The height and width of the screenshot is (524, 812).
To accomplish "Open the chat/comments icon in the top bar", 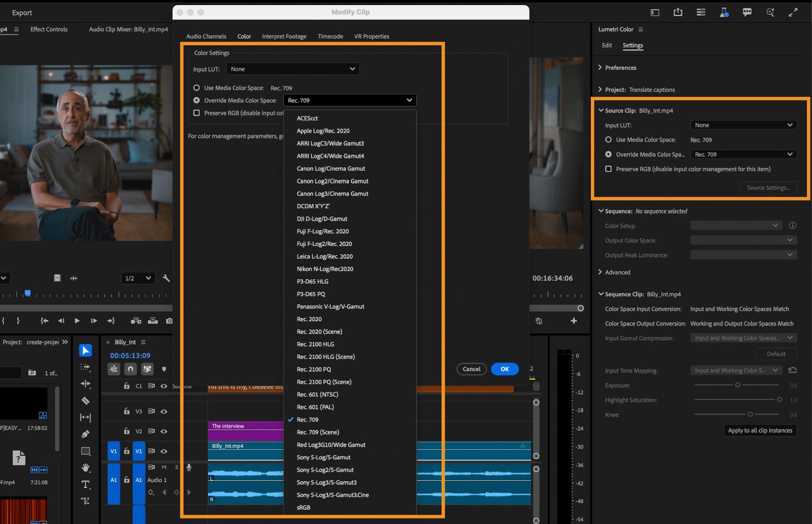I will pos(747,13).
